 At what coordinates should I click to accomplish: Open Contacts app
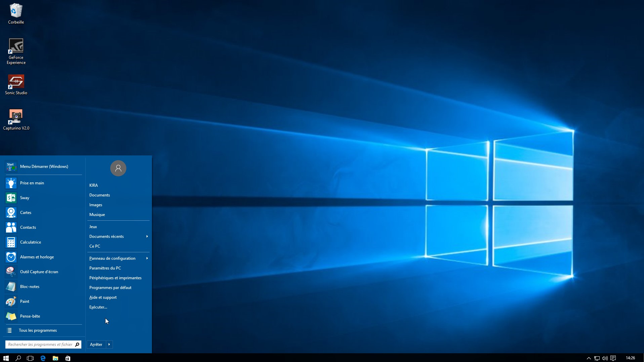tap(43, 227)
